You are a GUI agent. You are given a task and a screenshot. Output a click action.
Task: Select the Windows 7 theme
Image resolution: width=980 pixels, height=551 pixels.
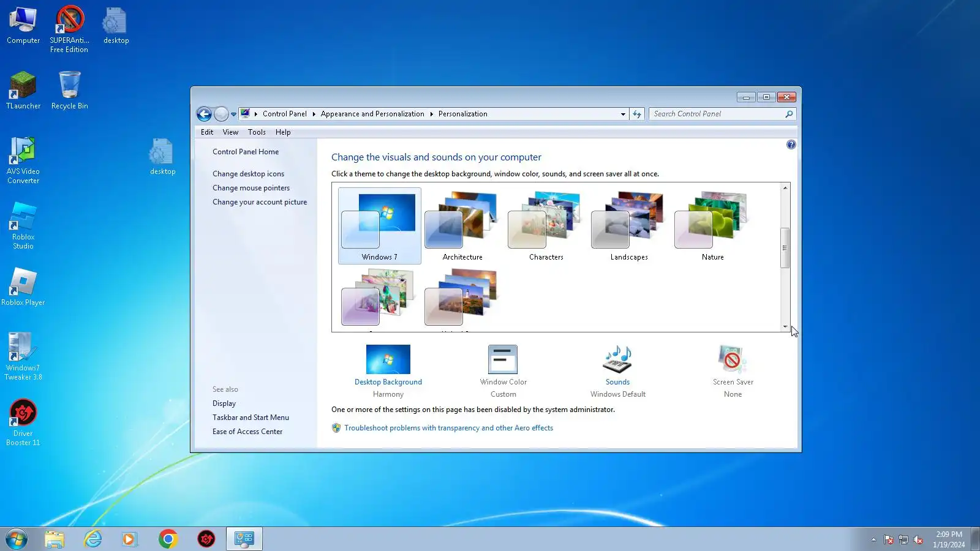380,226
